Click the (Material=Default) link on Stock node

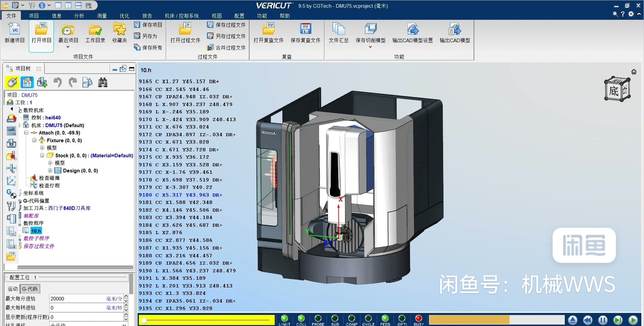click(111, 155)
